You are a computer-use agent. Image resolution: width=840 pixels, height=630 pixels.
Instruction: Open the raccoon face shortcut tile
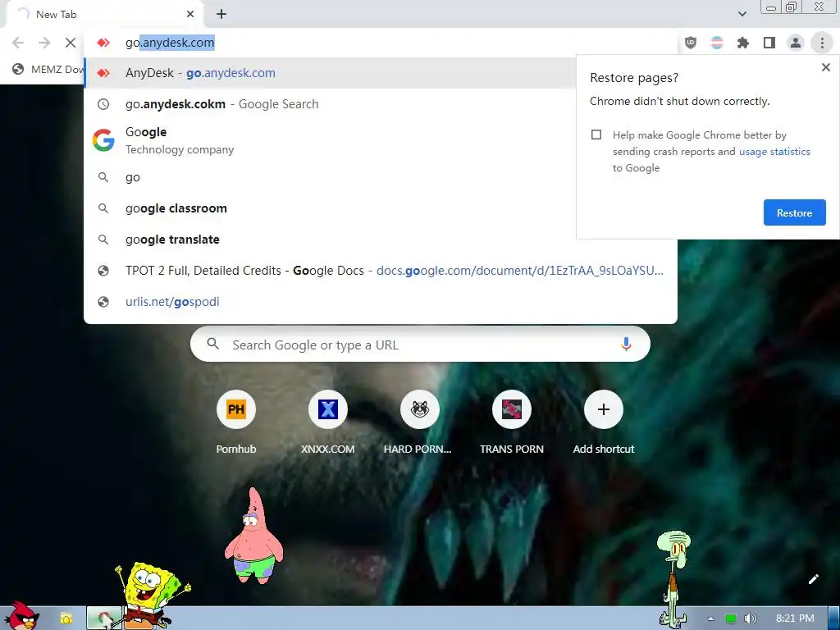[x=419, y=409]
